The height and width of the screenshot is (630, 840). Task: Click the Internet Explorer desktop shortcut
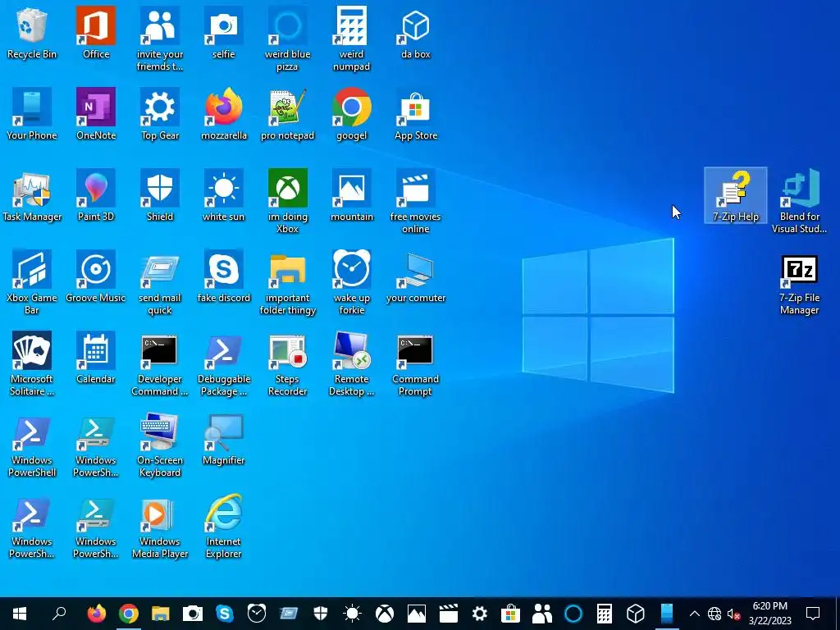[x=223, y=527]
